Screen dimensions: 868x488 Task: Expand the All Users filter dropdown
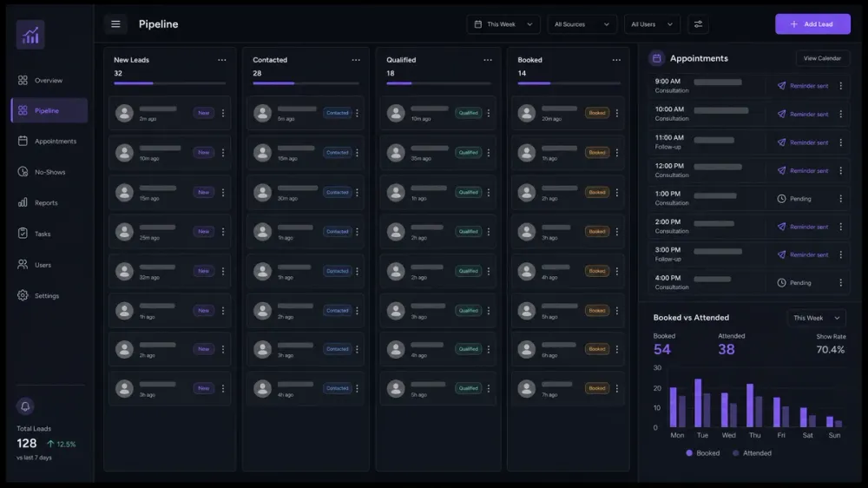point(652,24)
